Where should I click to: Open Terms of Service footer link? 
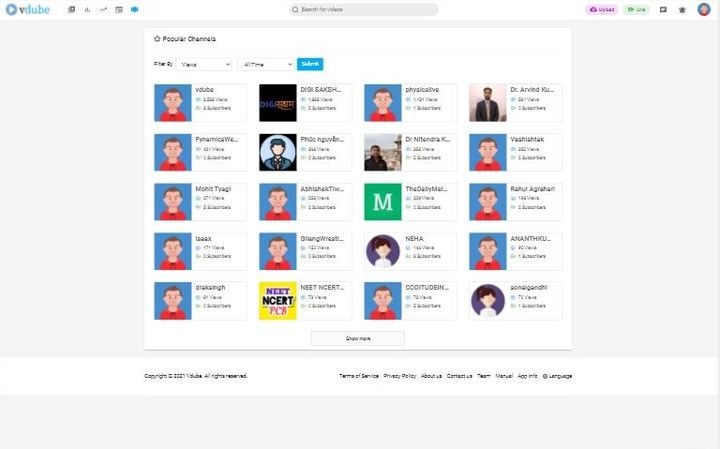pos(359,376)
